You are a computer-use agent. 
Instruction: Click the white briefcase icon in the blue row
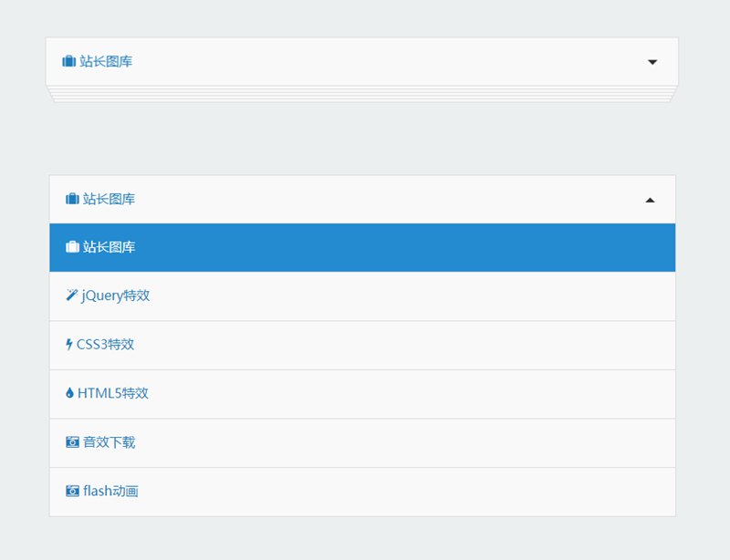pyautogui.click(x=72, y=247)
